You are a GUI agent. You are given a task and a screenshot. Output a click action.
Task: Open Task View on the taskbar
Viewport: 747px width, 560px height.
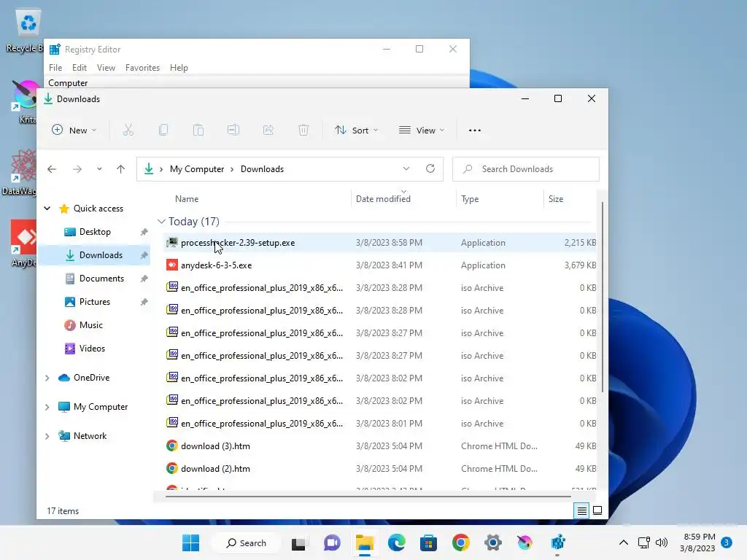point(298,543)
